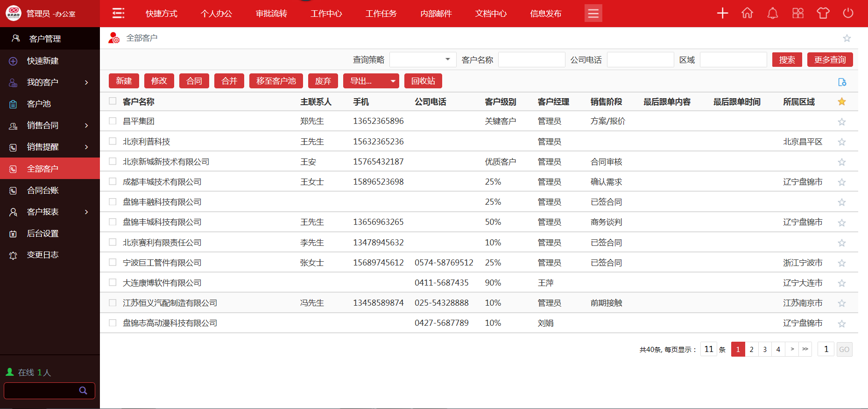
Task: Select the 宁波巨工管件有限公司 checkbox
Action: [113, 262]
